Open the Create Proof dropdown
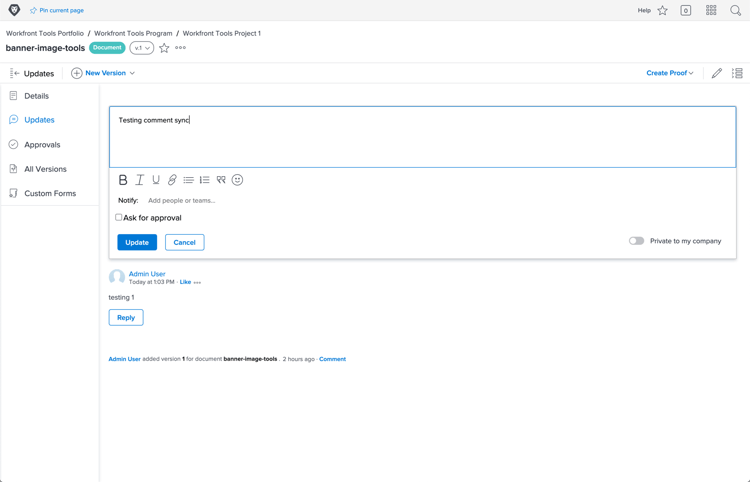Image resolution: width=750 pixels, height=482 pixels. tap(670, 73)
